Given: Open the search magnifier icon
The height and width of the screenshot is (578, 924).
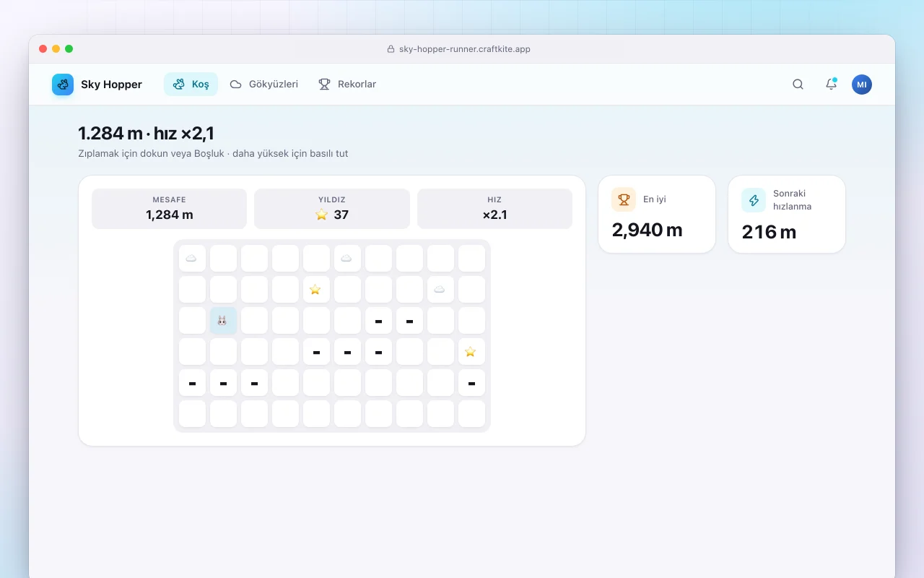Looking at the screenshot, I should (798, 85).
